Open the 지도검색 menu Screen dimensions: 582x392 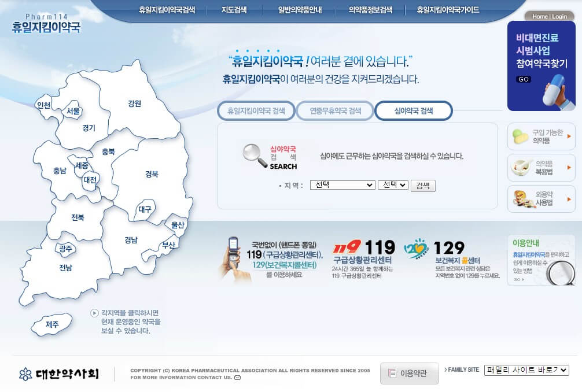point(234,10)
